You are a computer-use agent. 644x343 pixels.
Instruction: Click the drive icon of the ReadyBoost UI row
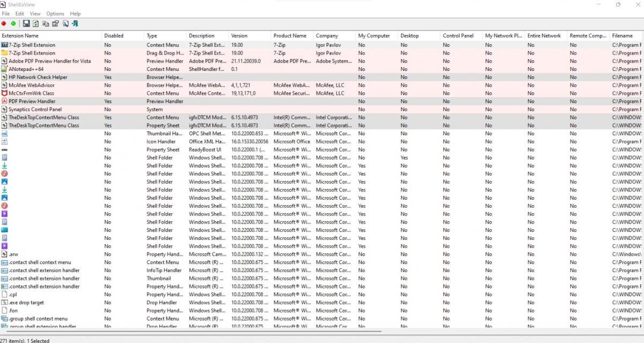coord(5,150)
